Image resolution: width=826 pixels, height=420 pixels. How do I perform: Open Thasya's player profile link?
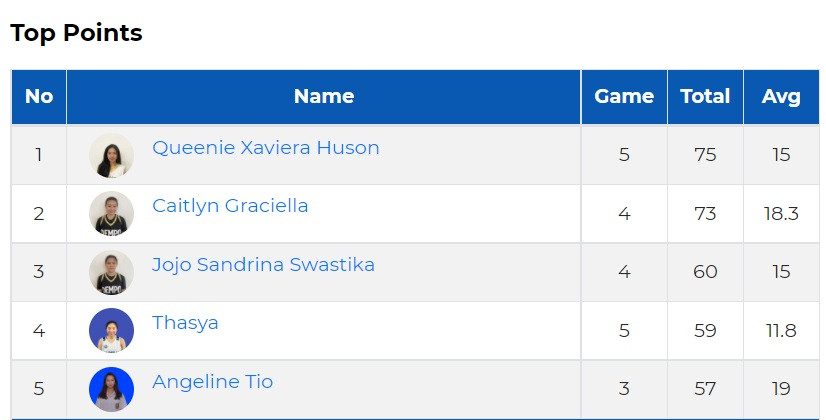(x=185, y=323)
